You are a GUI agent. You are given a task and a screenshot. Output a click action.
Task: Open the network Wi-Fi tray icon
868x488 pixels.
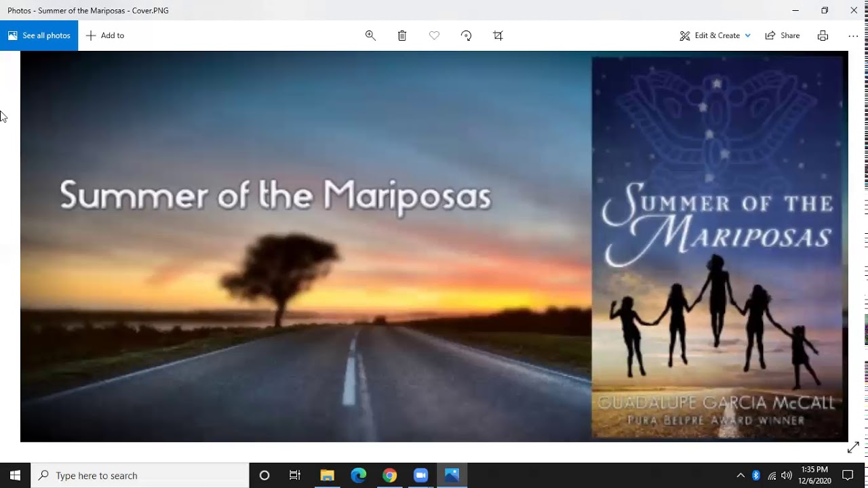772,475
